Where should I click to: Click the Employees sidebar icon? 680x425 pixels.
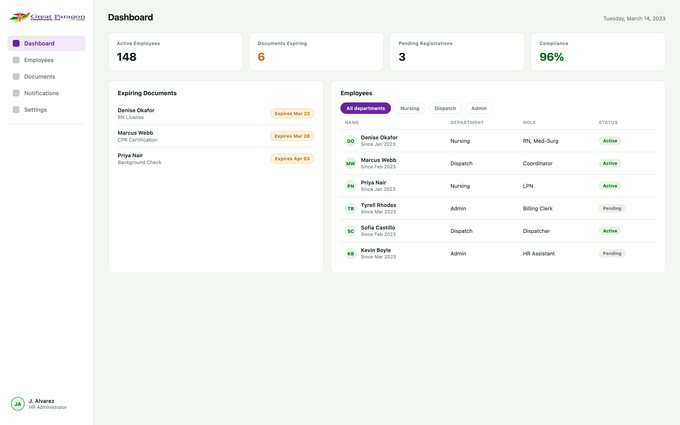pos(16,60)
